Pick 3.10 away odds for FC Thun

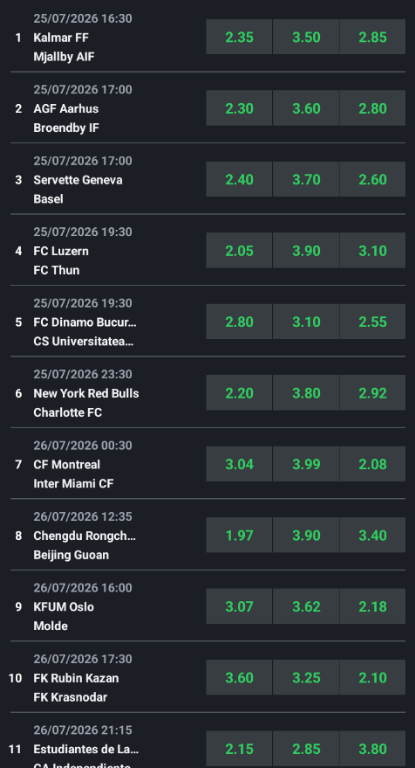pyautogui.click(x=372, y=250)
